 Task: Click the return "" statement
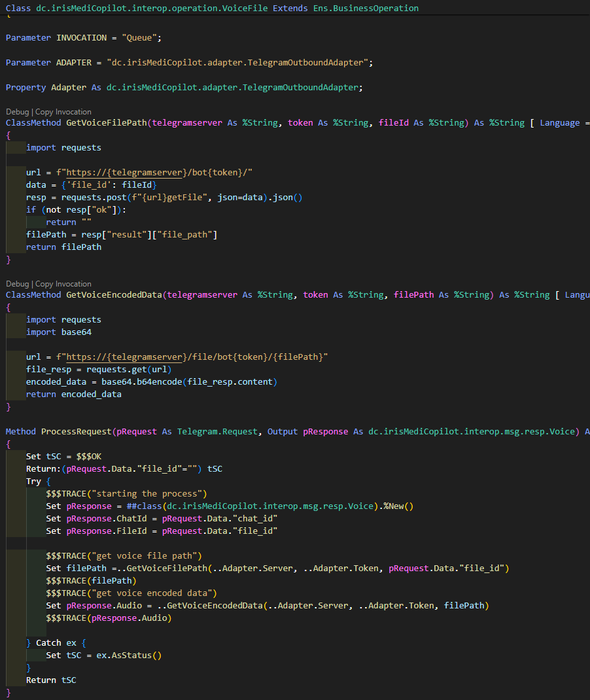point(69,222)
